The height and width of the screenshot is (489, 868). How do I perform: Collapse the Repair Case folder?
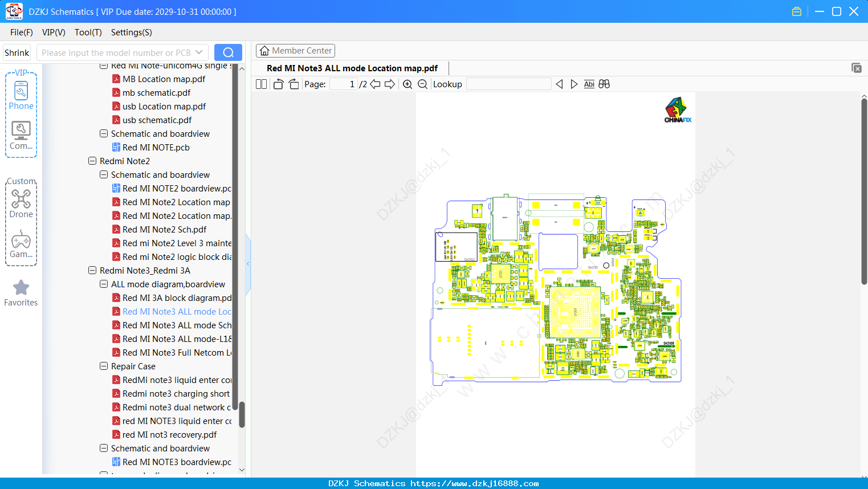104,366
